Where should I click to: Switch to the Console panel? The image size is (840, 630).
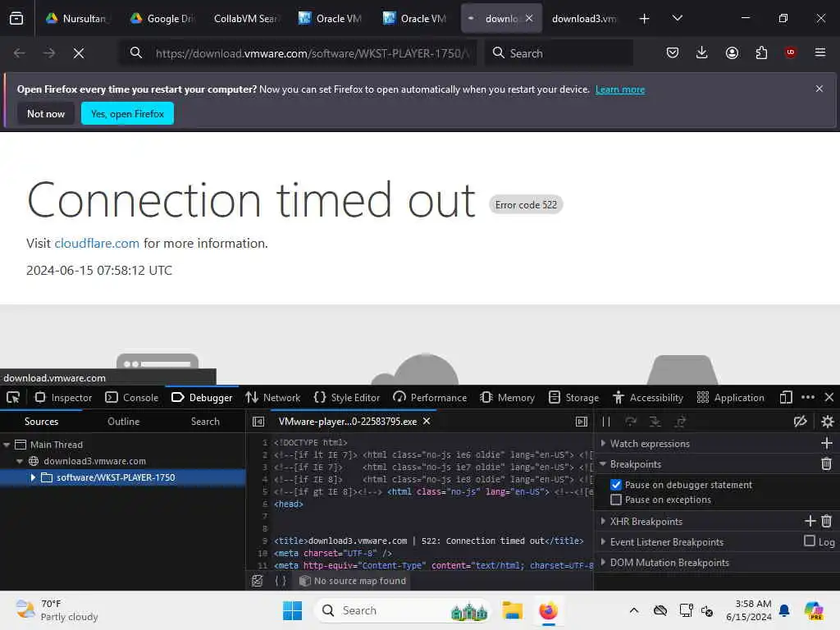pos(132,398)
